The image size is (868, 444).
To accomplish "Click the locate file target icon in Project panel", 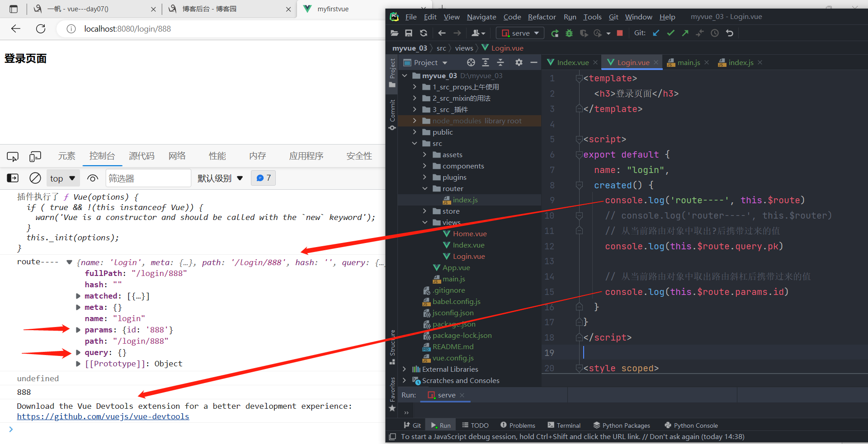I will pos(471,62).
